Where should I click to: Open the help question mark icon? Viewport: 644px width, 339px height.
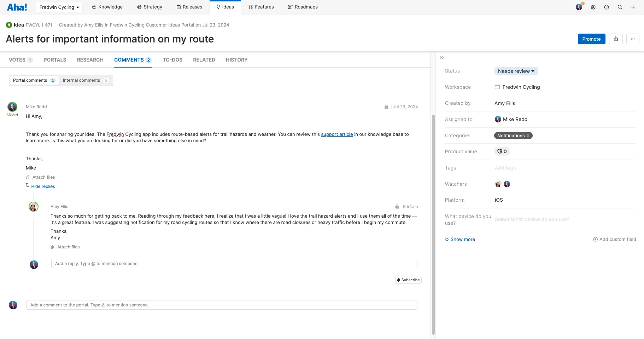point(607,7)
